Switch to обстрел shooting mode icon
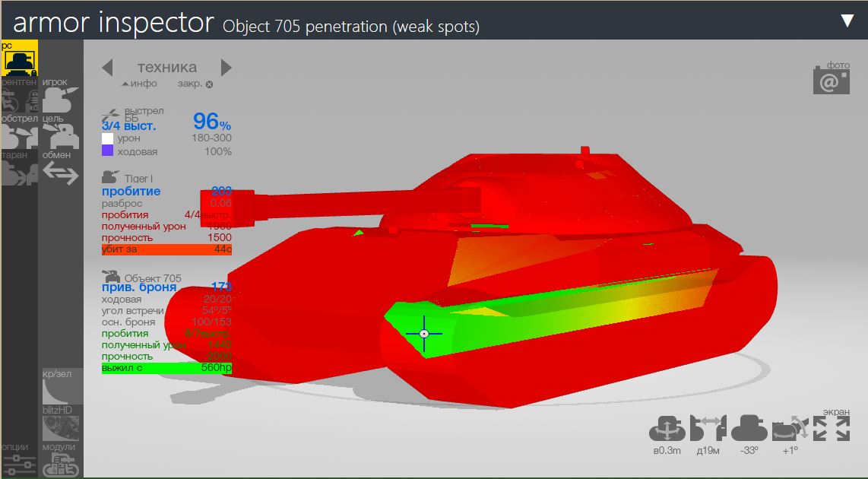 pos(19,137)
